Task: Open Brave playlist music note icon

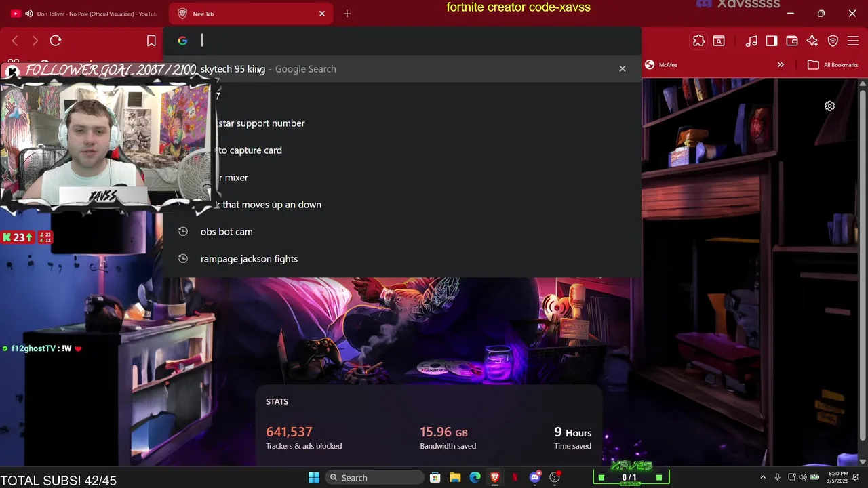Action: pyautogui.click(x=751, y=41)
